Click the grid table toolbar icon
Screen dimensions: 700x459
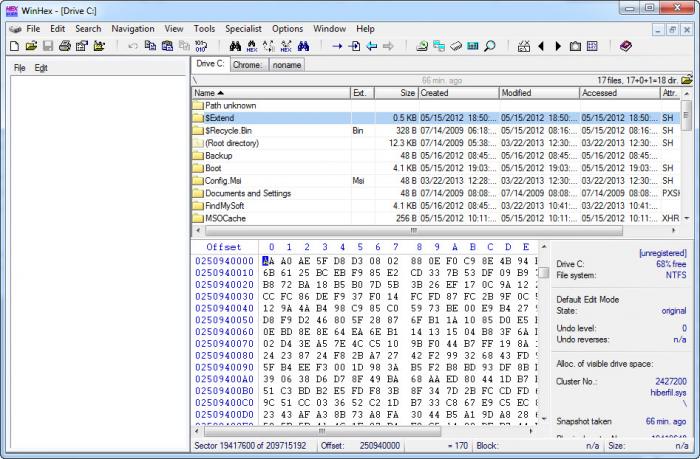[x=592, y=46]
